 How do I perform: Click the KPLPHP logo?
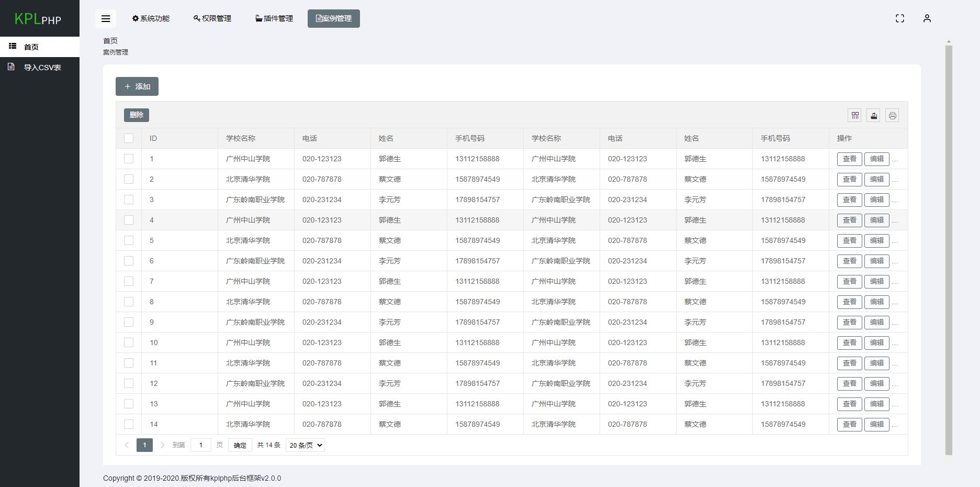[x=38, y=19]
